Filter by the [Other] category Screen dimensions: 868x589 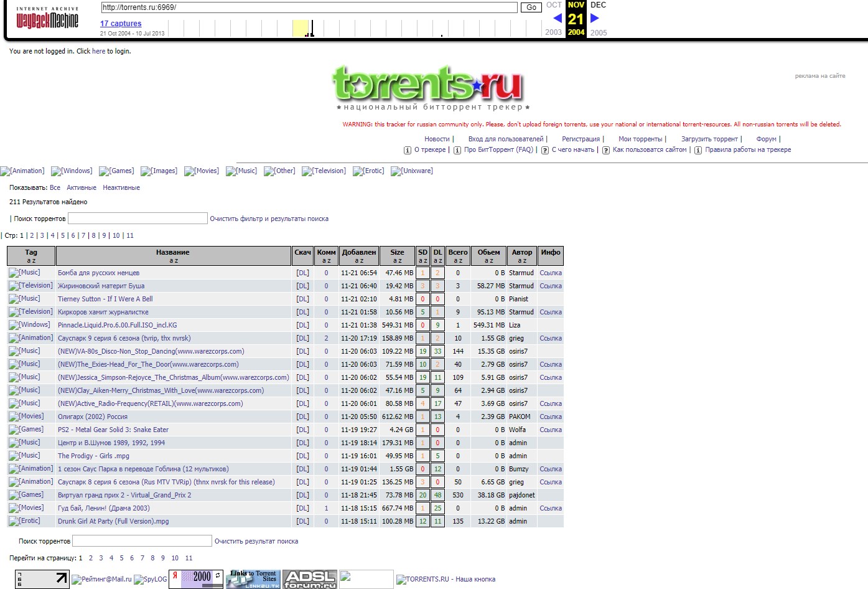[x=279, y=171]
